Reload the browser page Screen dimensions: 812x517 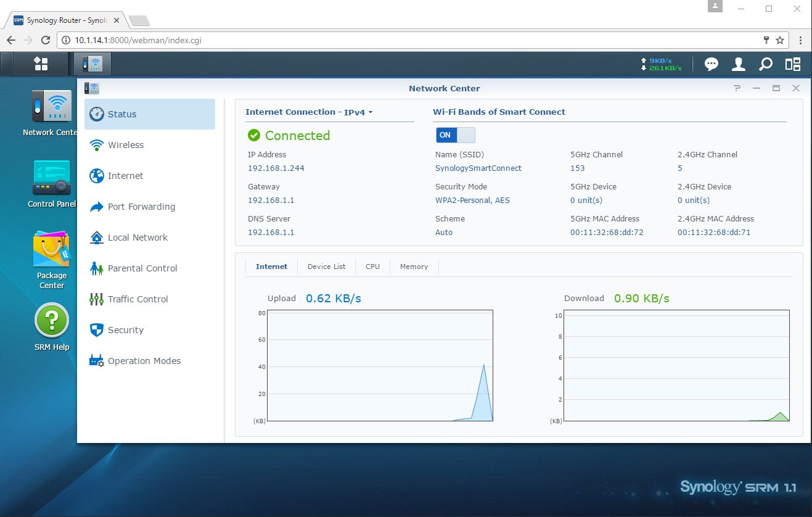45,40
